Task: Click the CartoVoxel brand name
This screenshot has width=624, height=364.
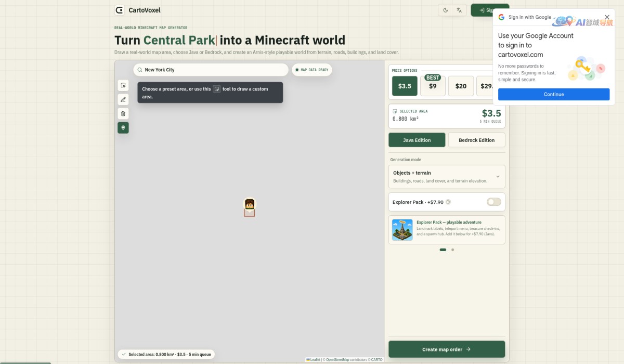Action: (x=145, y=10)
